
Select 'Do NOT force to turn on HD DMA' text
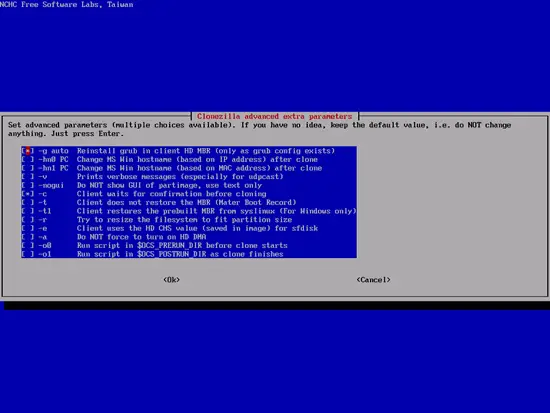pyautogui.click(x=141, y=237)
